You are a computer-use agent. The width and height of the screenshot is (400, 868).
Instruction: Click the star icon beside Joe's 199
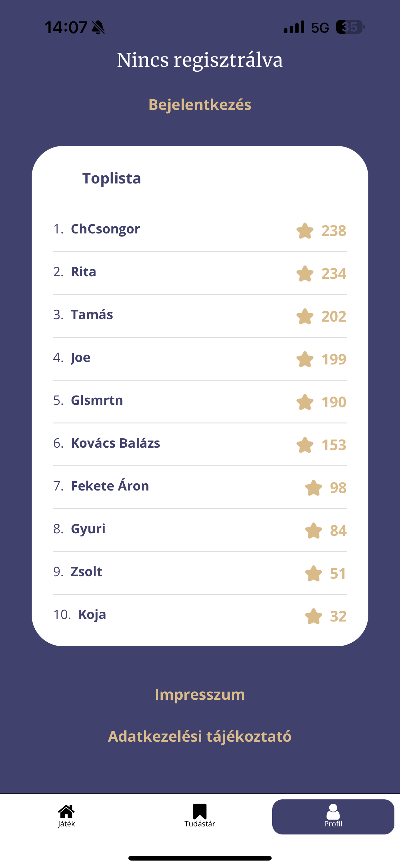click(305, 359)
